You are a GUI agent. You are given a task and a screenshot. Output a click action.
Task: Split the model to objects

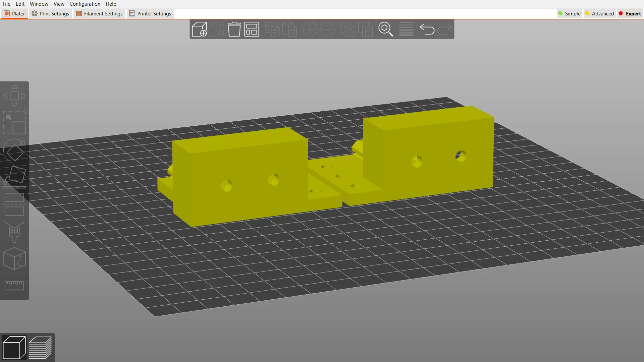click(x=348, y=29)
